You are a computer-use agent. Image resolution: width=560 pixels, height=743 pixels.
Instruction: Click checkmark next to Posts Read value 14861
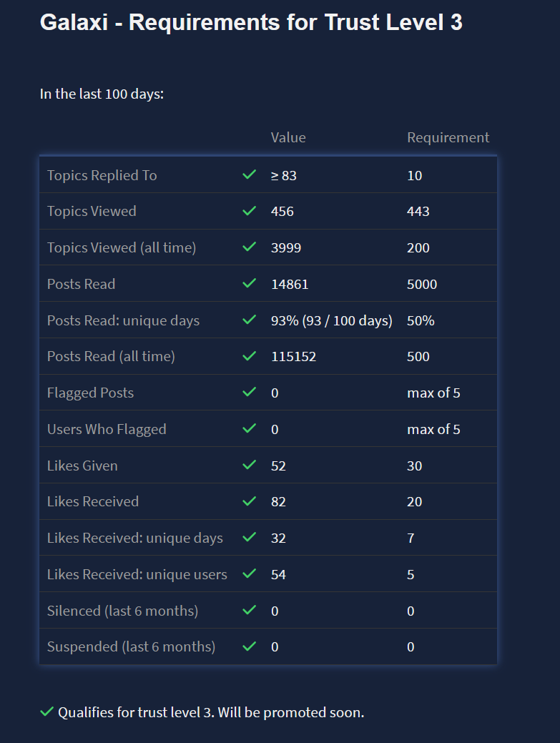point(249,284)
